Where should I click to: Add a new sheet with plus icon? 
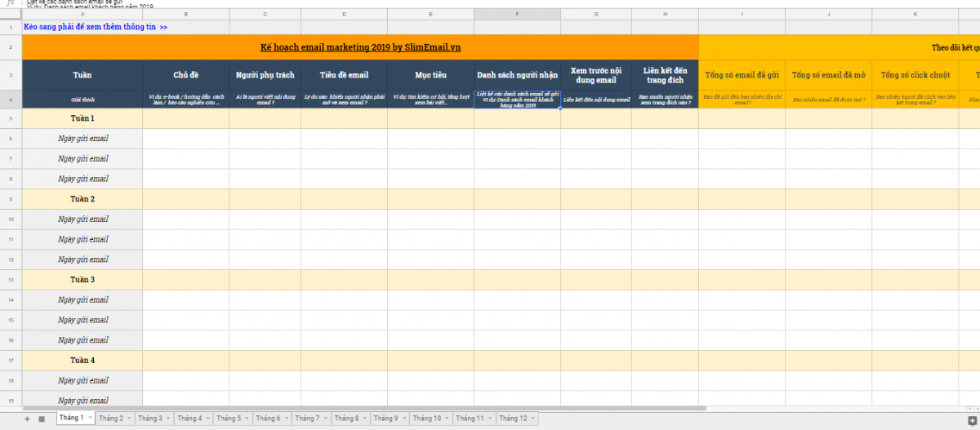coord(27,419)
